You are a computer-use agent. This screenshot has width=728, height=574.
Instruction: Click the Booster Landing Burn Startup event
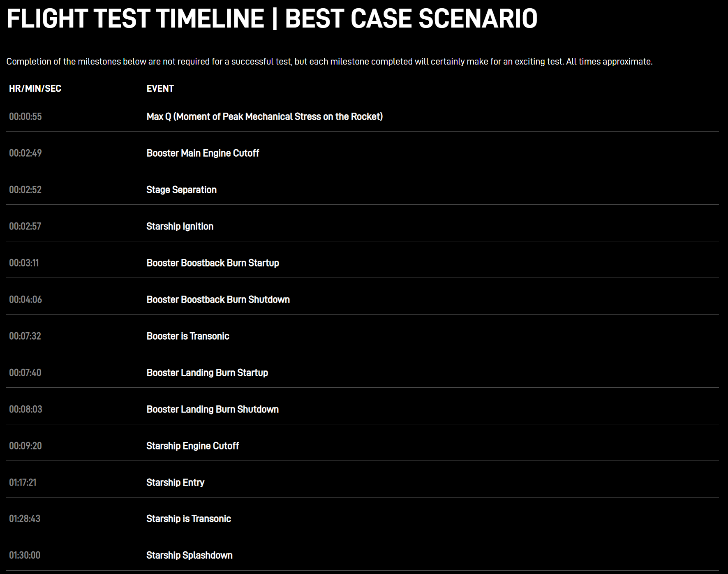tap(207, 373)
